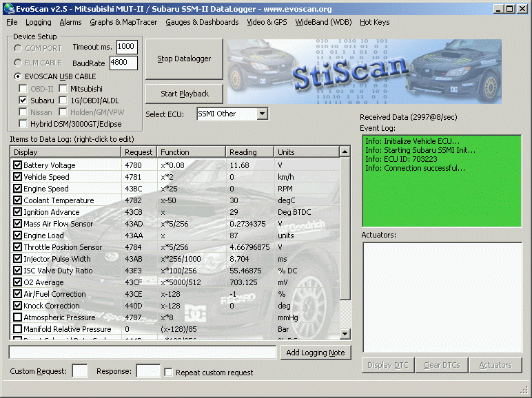Minimize the EvoScan window
Viewport: 532px width, 398px height.
coord(498,9)
